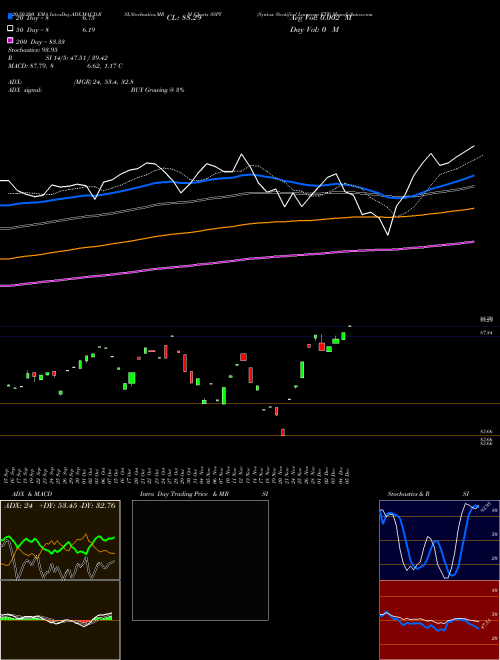Click the 'ADX: 24 +DY: 53.45 -DY: 32.76' header
The image size is (500, 660).
[x=60, y=506]
